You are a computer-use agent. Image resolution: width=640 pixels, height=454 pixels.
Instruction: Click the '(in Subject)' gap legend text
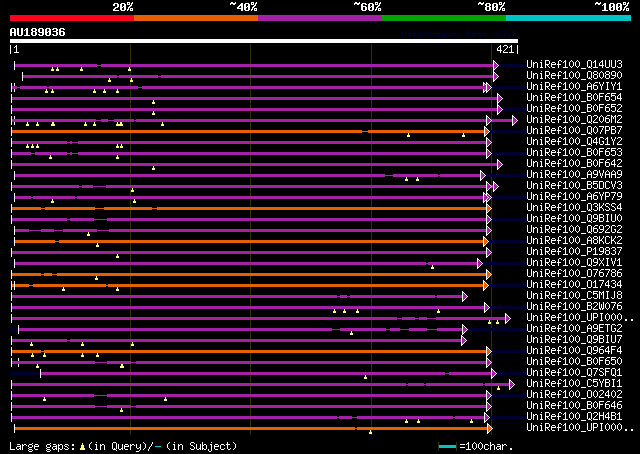pyautogui.click(x=201, y=446)
